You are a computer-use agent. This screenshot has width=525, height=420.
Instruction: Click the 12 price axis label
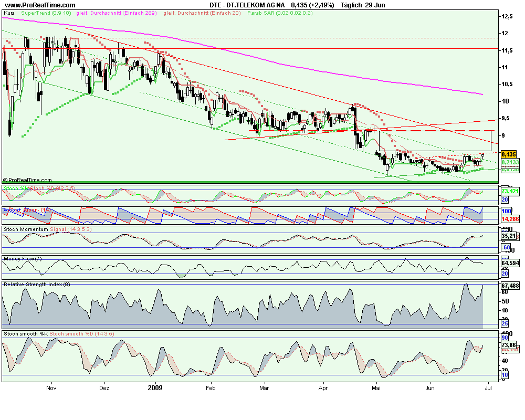pos(505,33)
